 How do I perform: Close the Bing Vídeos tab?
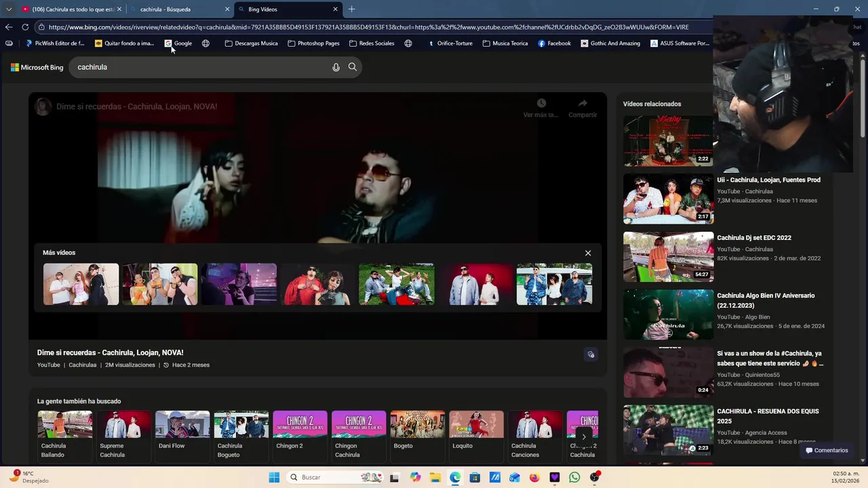click(335, 9)
